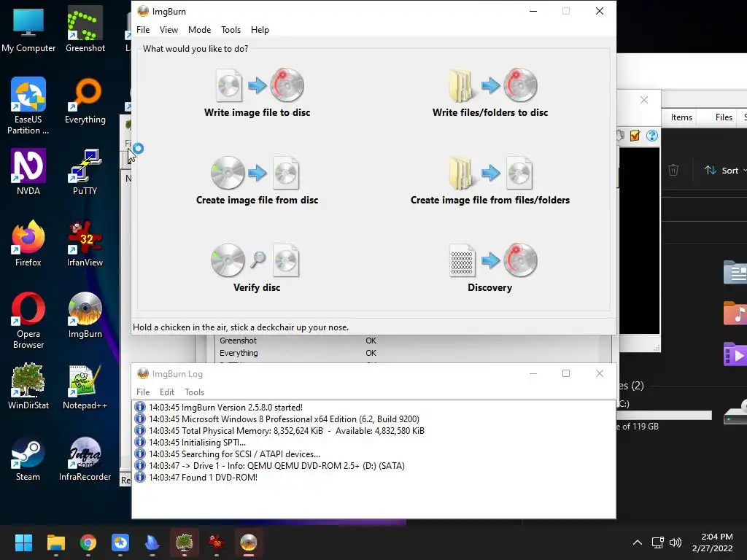The height and width of the screenshot is (560, 747).
Task: Select log line 'Searching for SCSI / ATAPI devices...'
Action: (234, 454)
